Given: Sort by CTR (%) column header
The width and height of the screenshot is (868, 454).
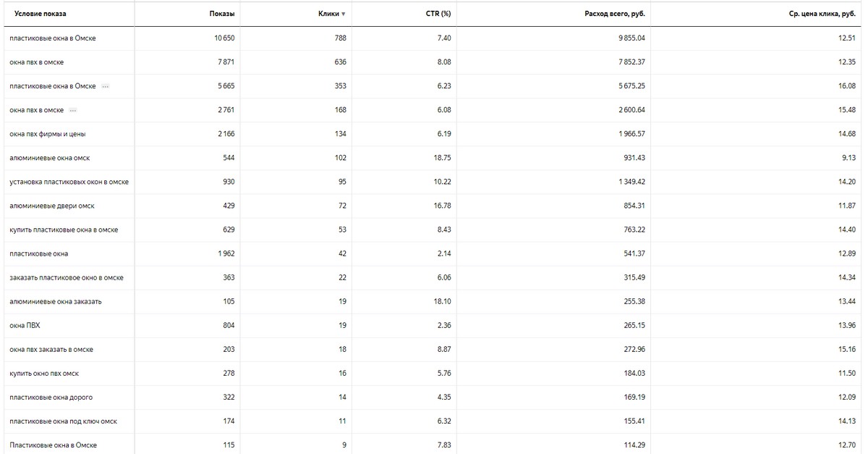Looking at the screenshot, I should click(x=438, y=14).
